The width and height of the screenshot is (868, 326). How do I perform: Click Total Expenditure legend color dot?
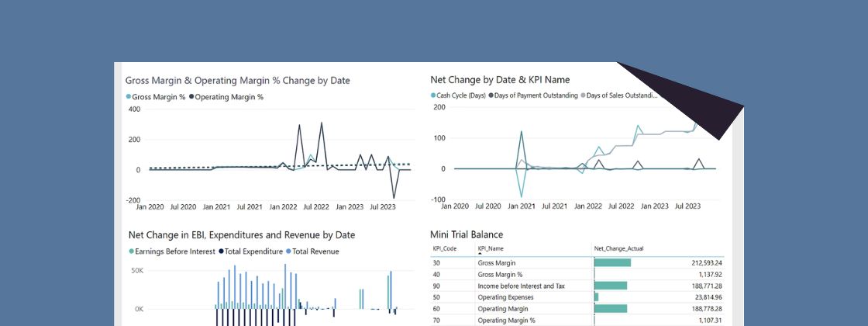(x=222, y=251)
